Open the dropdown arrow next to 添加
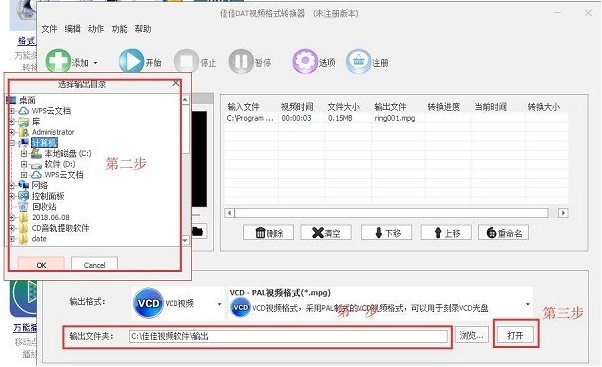This screenshot has width=602, height=367. pyautogui.click(x=96, y=63)
